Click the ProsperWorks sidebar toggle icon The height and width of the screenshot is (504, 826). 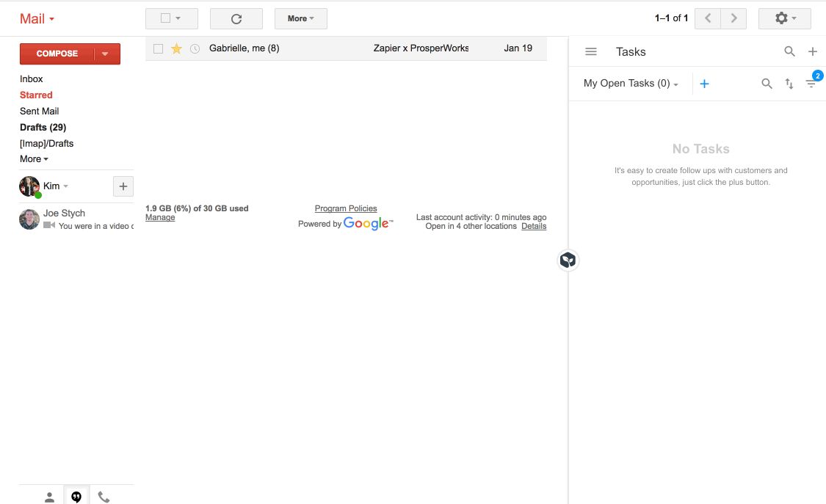click(568, 260)
